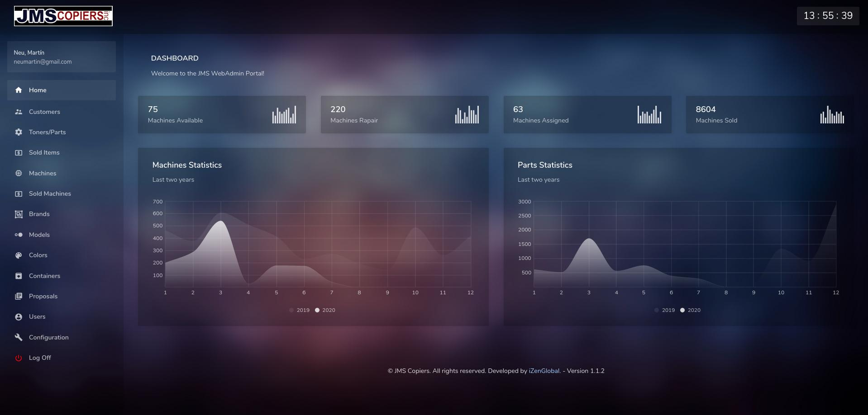Click the JMS Copiers logo
Image resolution: width=868 pixels, height=415 pixels.
pos(63,16)
